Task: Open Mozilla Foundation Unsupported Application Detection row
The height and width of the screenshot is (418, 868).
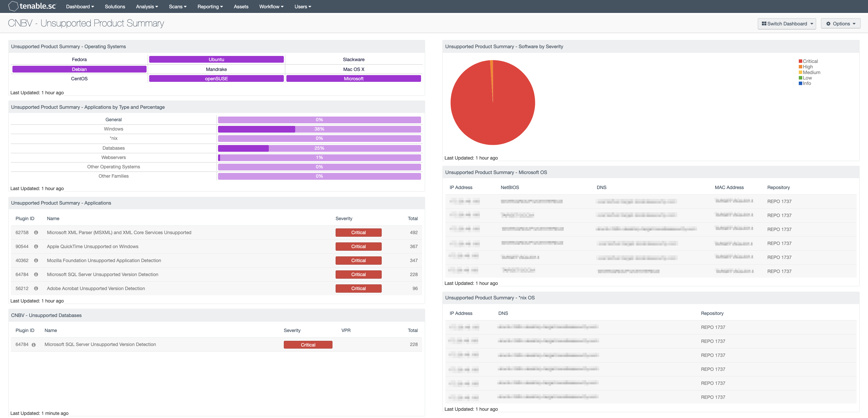Action: [216, 261]
